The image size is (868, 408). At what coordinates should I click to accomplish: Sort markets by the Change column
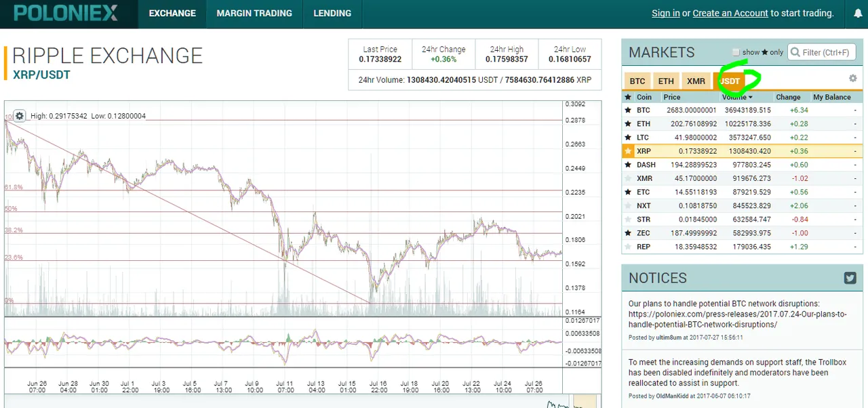pyautogui.click(x=788, y=97)
